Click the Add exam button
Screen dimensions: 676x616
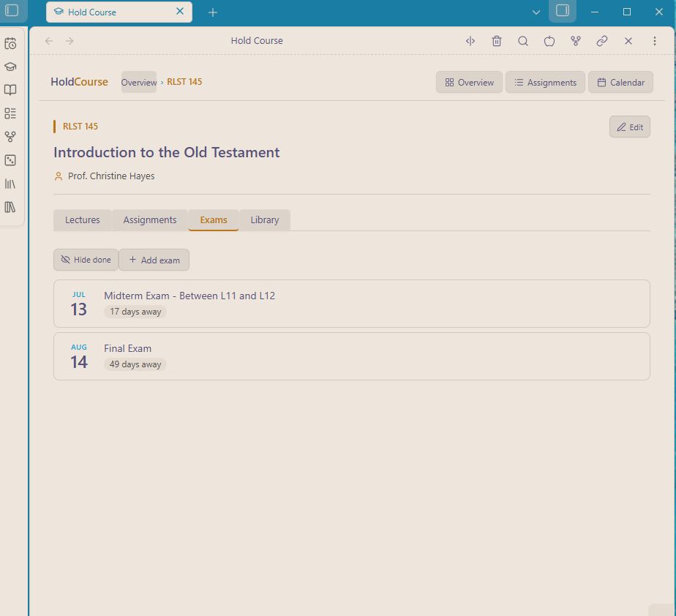154,260
